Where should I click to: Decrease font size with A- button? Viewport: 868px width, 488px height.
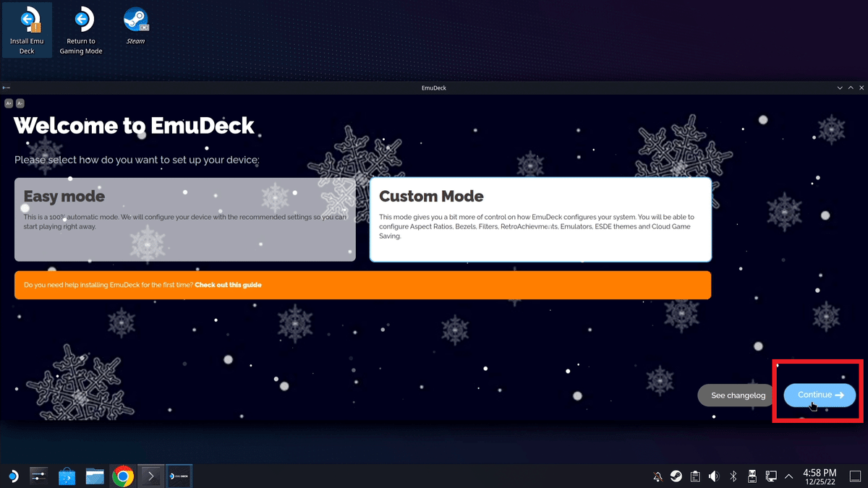coord(20,103)
